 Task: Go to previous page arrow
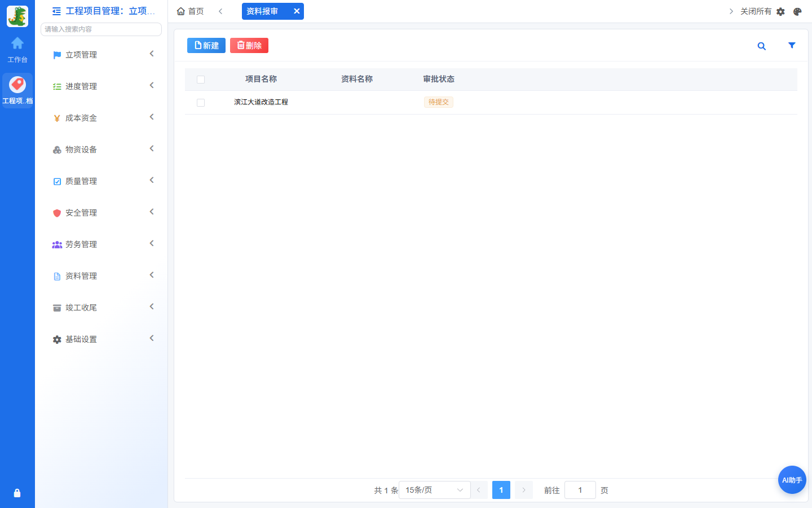point(479,490)
